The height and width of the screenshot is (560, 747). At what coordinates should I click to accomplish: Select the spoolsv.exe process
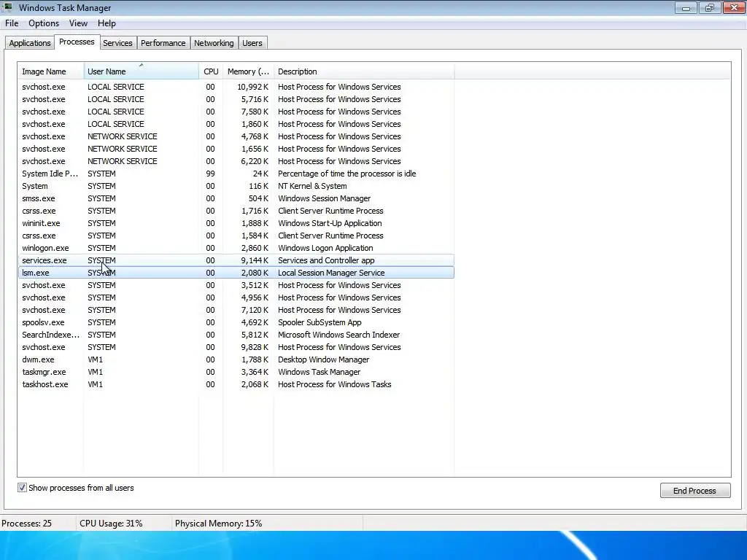(236, 322)
